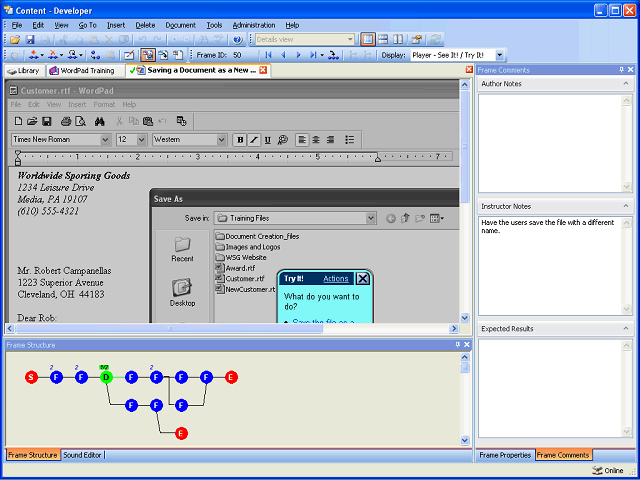Switch to the Library tab
The width and height of the screenshot is (640, 480).
pos(24,71)
